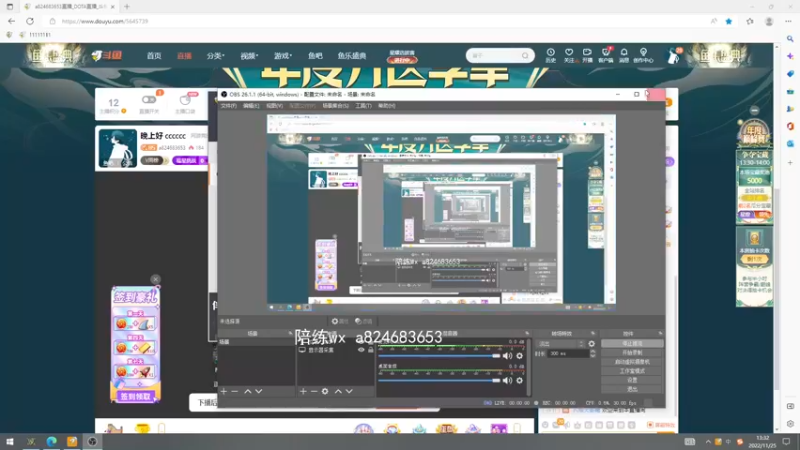The image size is (800, 450).
Task: Open Edge browser from taskbar
Action: [52, 441]
